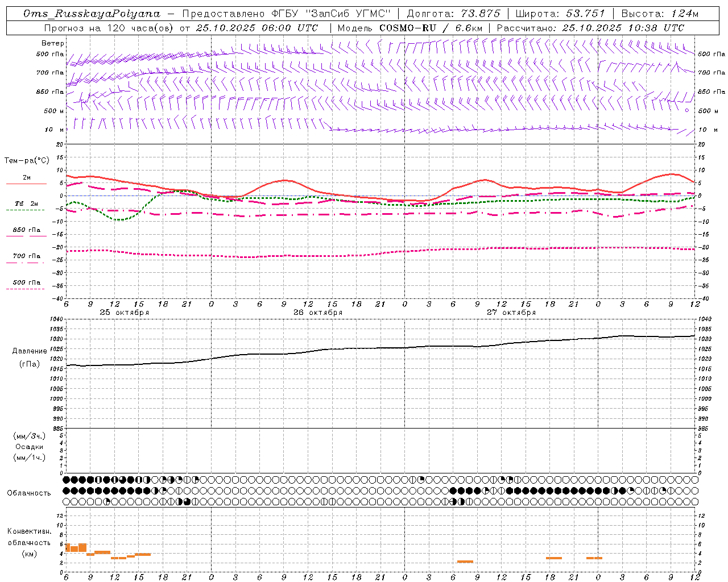Click the elevation text Высота: 124м

click(x=660, y=14)
